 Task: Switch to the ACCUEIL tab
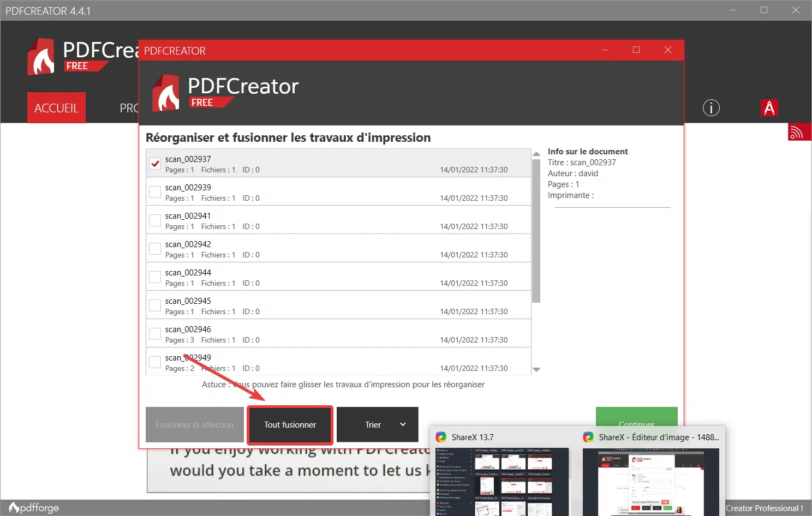click(56, 108)
